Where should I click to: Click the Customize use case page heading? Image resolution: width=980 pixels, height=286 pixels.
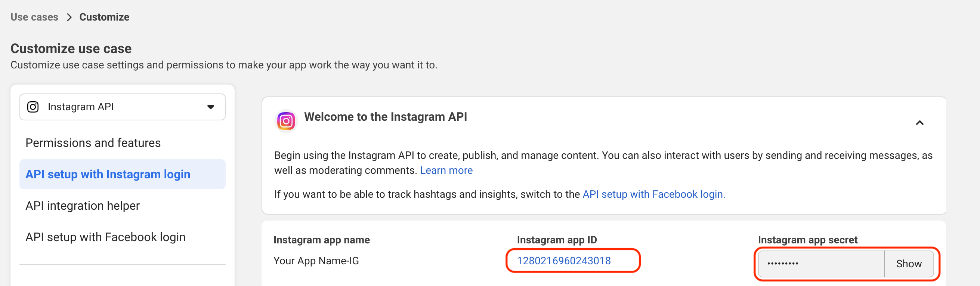pyautogui.click(x=71, y=48)
